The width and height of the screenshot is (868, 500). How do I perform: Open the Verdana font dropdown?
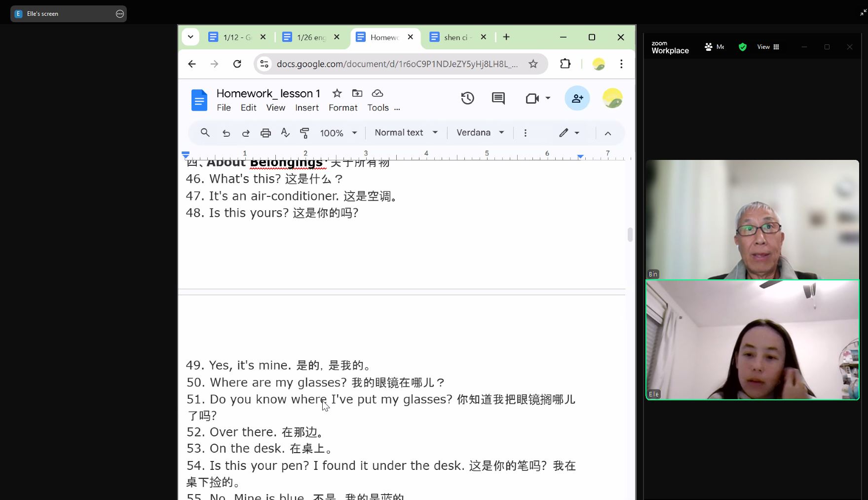(481, 133)
